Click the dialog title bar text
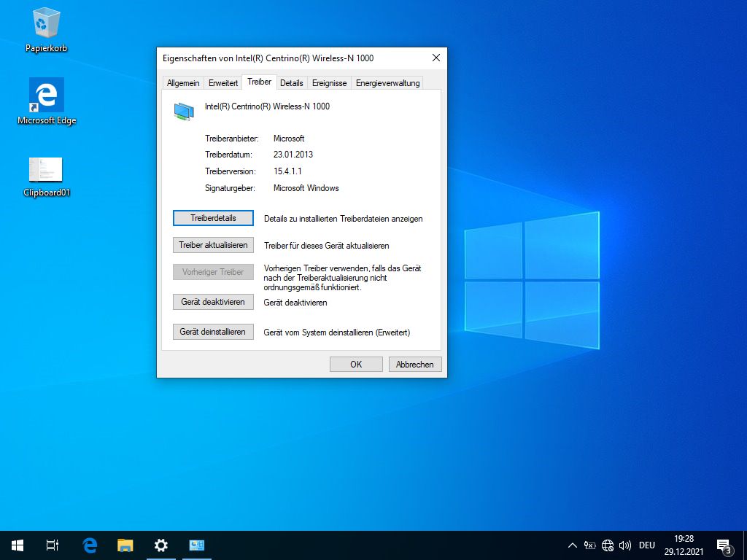The width and height of the screenshot is (747, 560). tap(268, 58)
